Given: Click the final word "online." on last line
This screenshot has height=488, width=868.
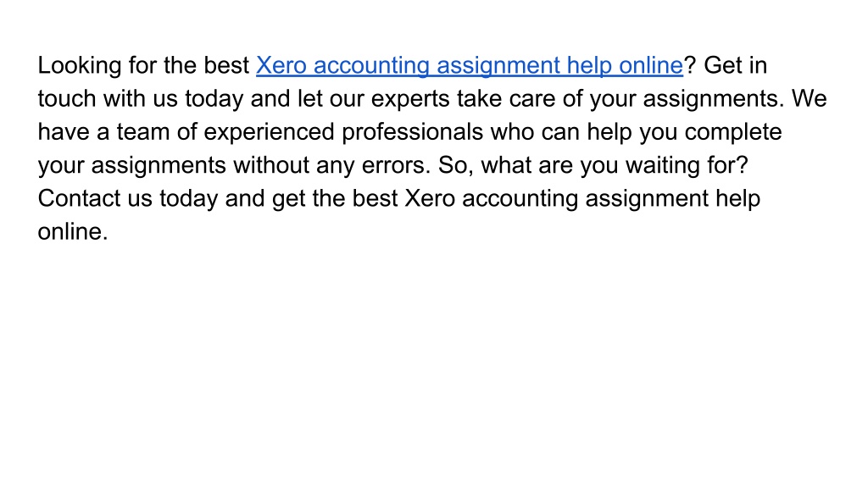Looking at the screenshot, I should tap(73, 231).
